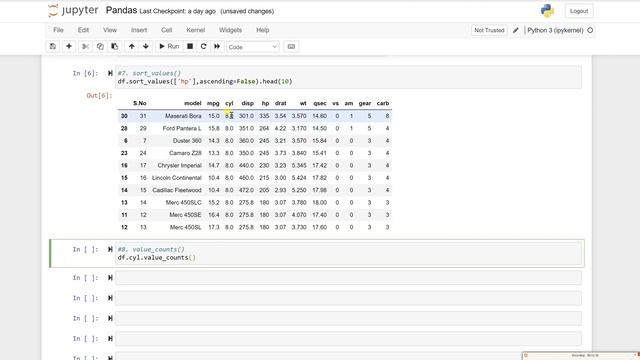Click the pencil edit icon near kernel name
The image size is (640, 360).
(516, 30)
